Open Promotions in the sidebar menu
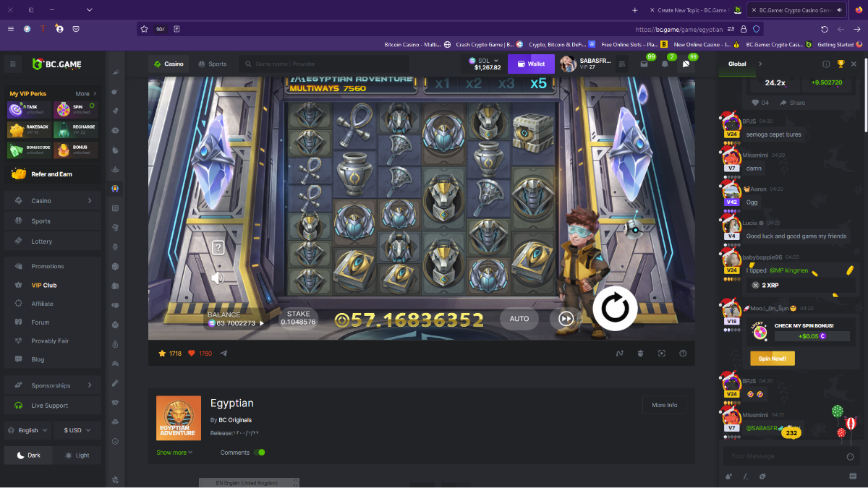The height and width of the screenshot is (488, 868). coord(48,266)
